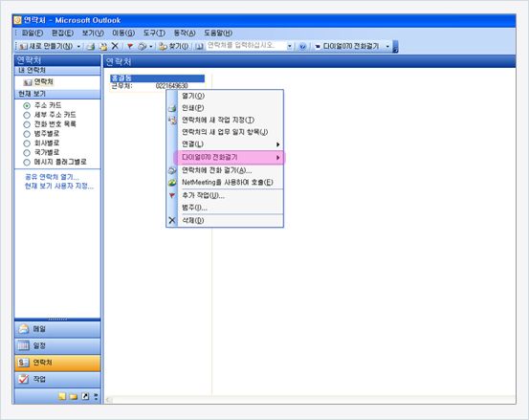Open the 이동(G) menu
Screen dimensions: 529x420
point(123,33)
